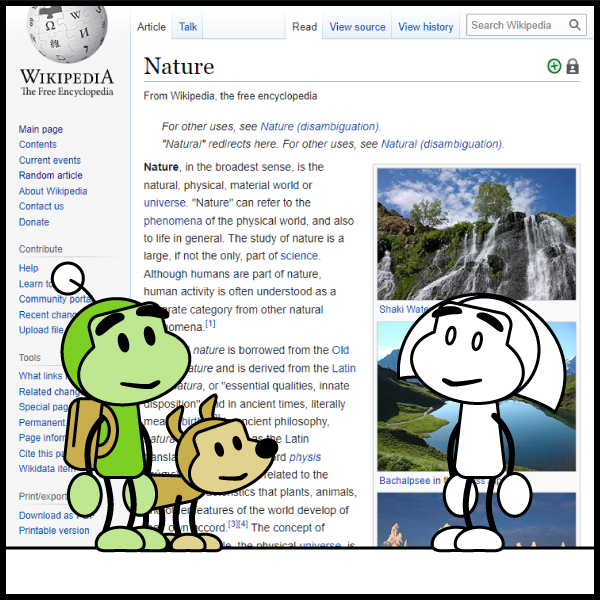
Task: Click the Donate link in sidebar
Action: click(33, 222)
